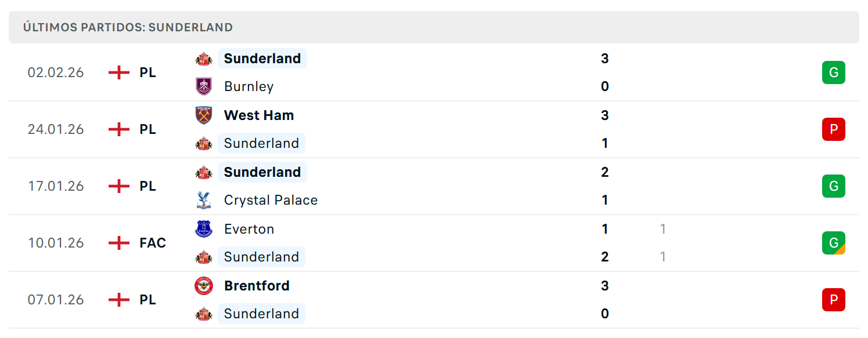Click the West Ham club crest icon
This screenshot has width=868, height=338.
click(x=204, y=115)
